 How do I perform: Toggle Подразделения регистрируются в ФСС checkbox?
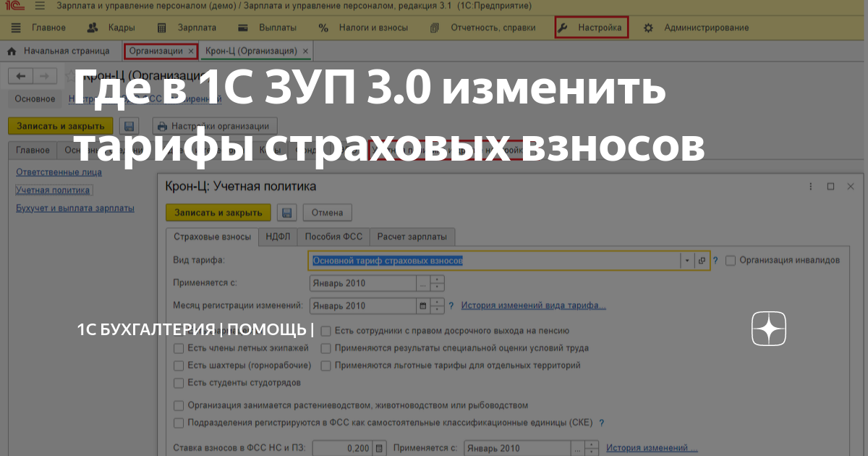179,423
